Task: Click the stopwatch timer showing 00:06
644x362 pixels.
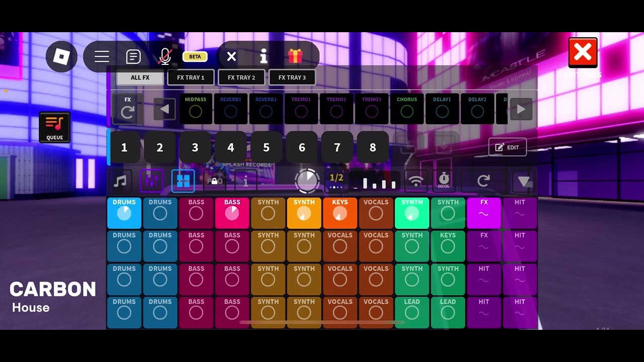Action: [443, 181]
